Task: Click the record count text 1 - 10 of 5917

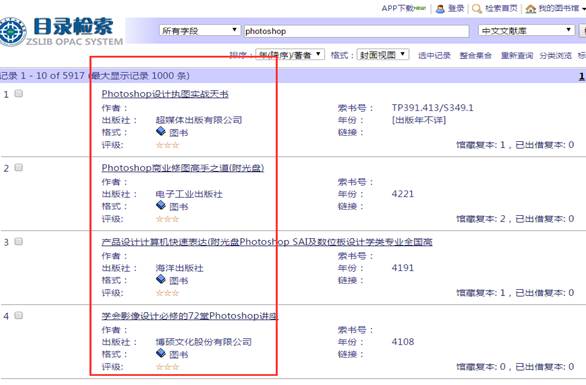Action: pos(52,76)
